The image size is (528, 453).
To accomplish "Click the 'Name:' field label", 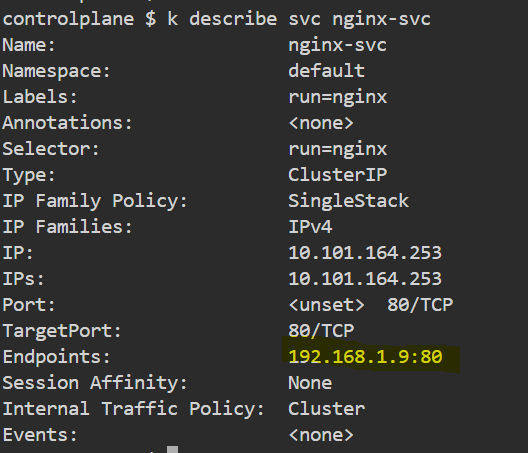I will 29,45.
